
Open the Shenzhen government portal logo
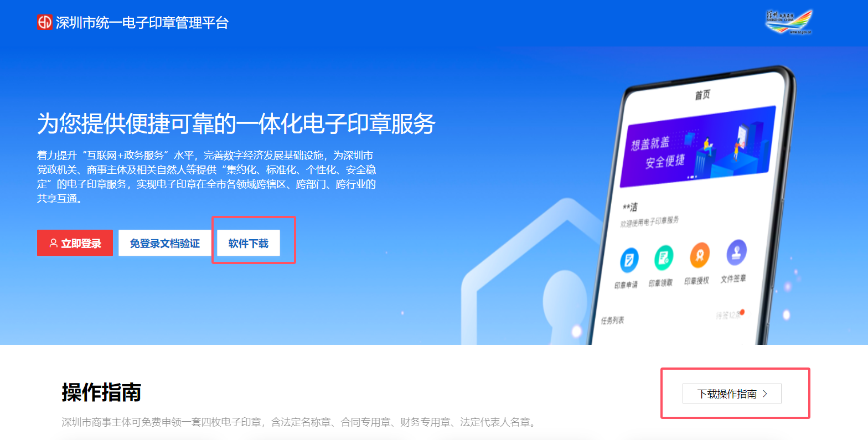[789, 22]
